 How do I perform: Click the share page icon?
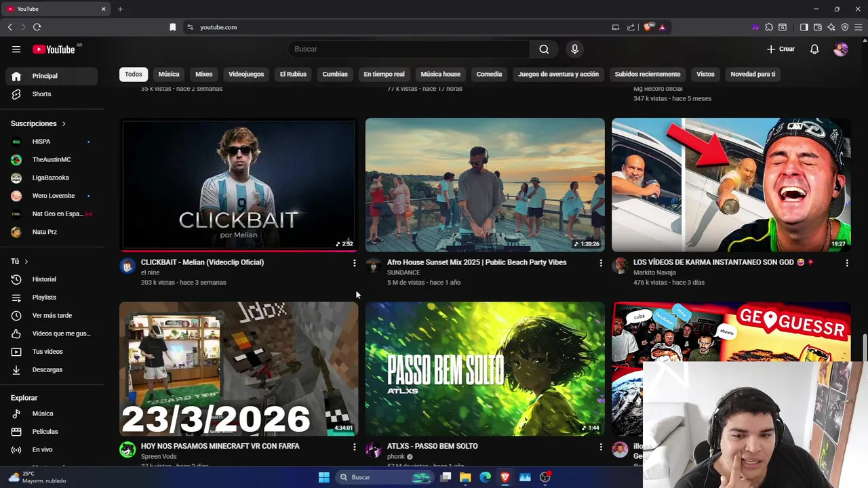click(x=631, y=27)
